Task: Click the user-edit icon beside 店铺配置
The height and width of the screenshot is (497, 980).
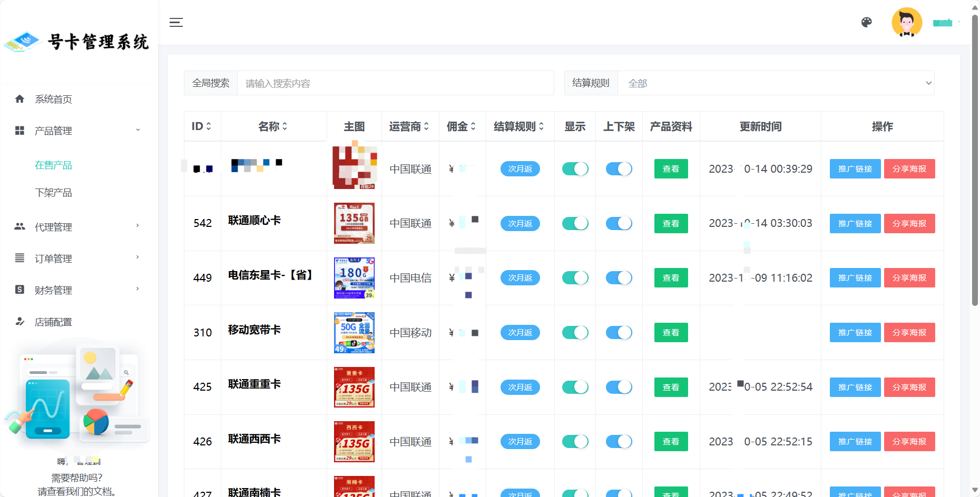Action: pyautogui.click(x=19, y=321)
